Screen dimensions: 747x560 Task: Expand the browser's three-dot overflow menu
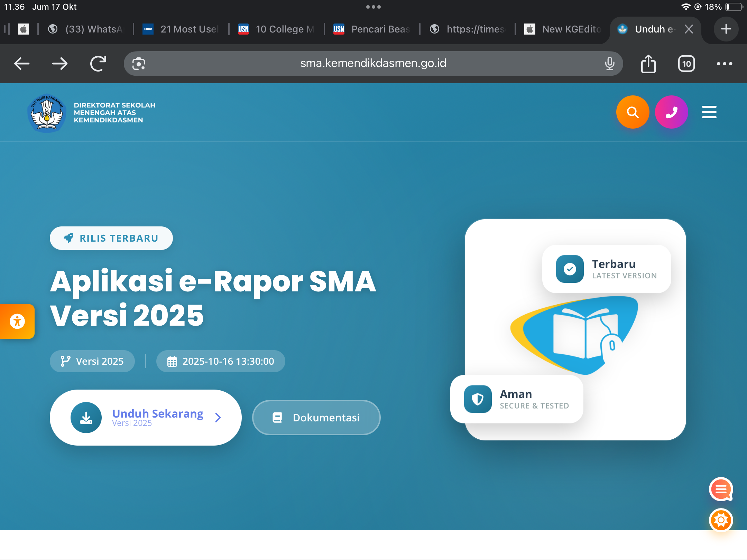click(725, 63)
